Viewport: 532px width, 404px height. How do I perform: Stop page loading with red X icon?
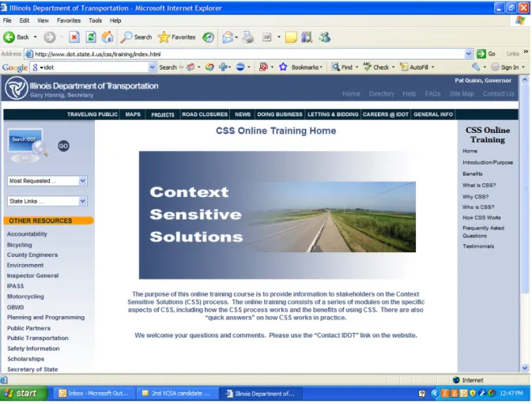(x=74, y=37)
